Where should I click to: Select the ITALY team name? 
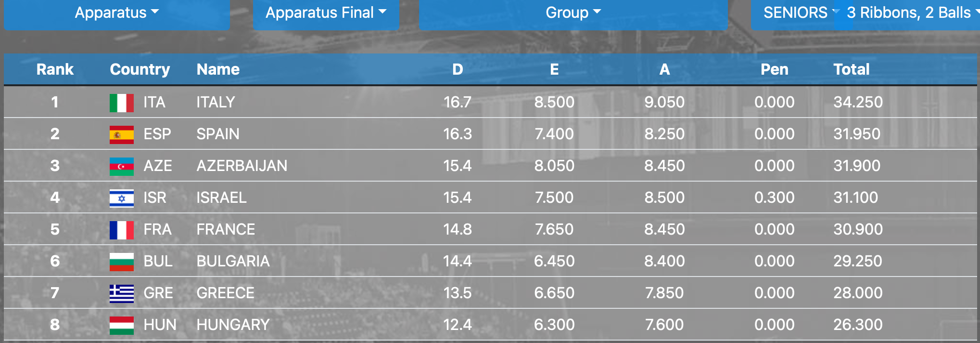click(x=216, y=102)
